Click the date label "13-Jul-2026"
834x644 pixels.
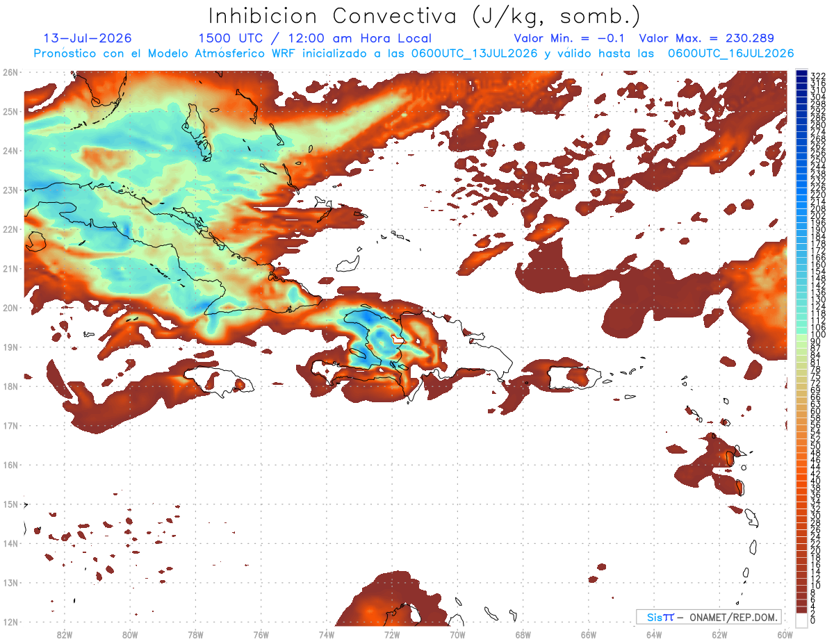coord(87,39)
